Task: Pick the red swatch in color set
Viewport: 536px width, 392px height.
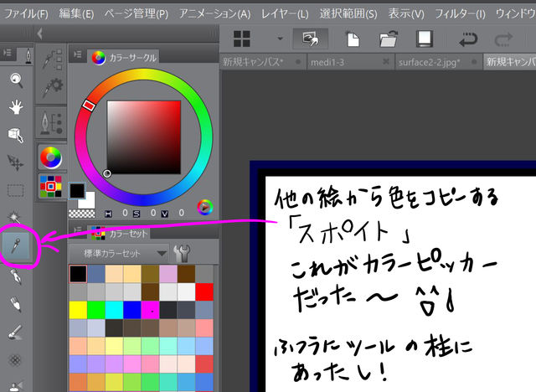Action: (204, 291)
